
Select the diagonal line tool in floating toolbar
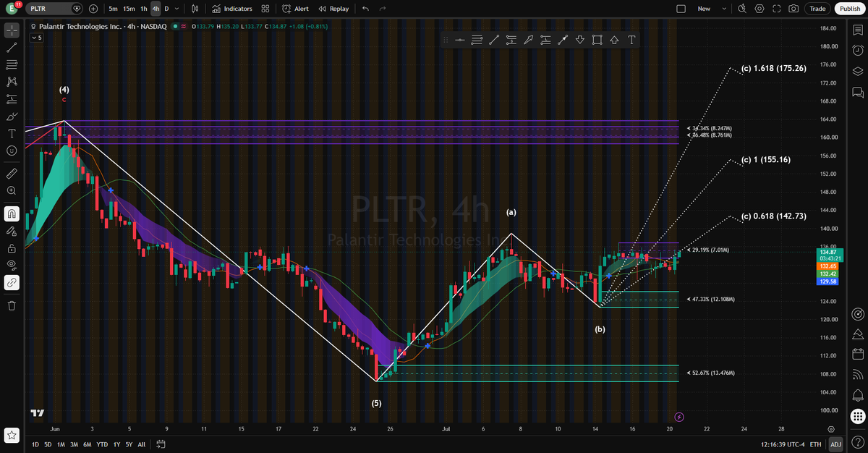click(x=494, y=40)
